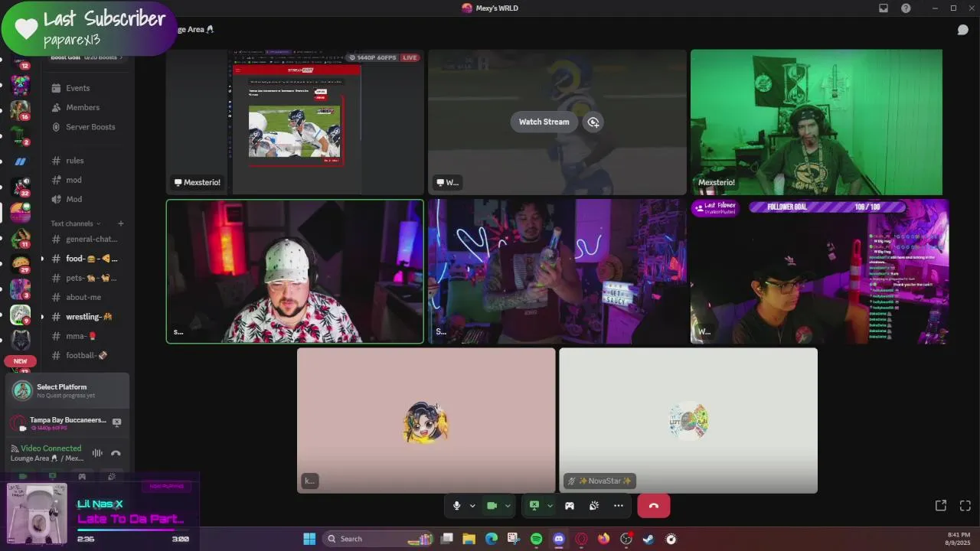This screenshot has height=551, width=980.
Task: Click the taskbar Search box
Action: [x=379, y=539]
